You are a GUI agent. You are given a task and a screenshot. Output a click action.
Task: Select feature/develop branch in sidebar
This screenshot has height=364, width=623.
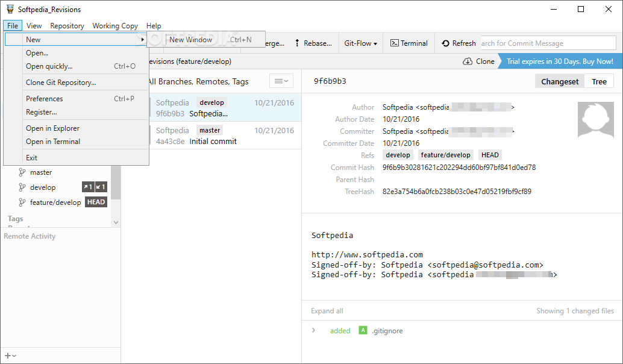55,202
